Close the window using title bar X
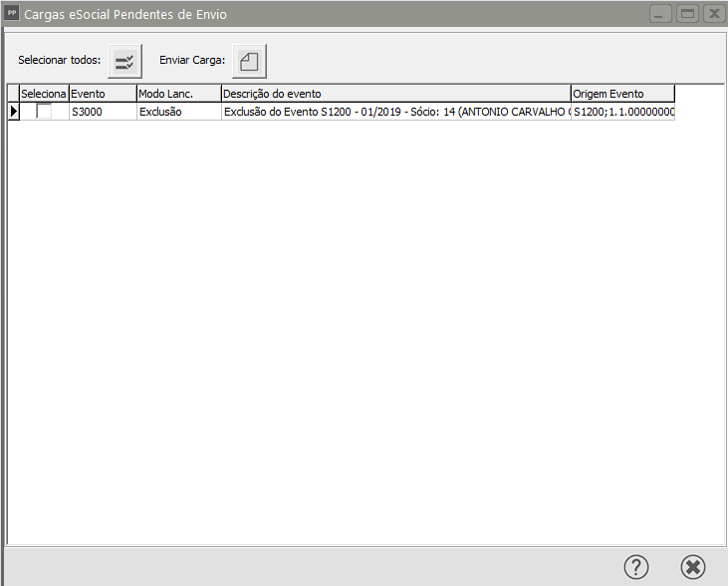This screenshot has width=728, height=586. coord(713,14)
